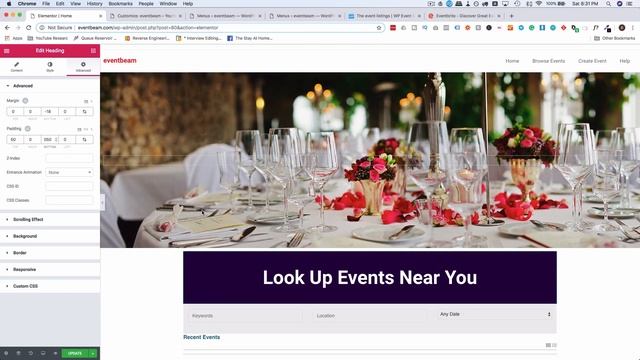This screenshot has height=360, width=640.
Task: Go back in Chrome
Action: click(x=7, y=28)
